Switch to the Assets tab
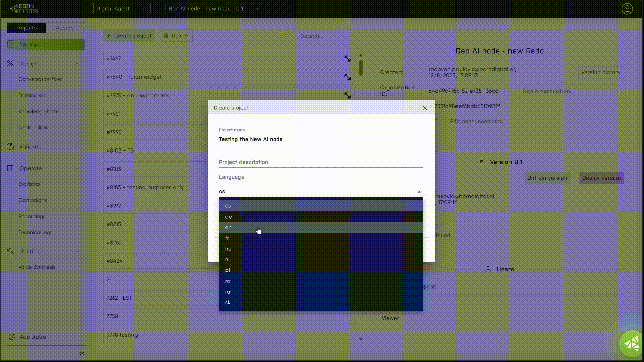Screen dimensions: 644x362 coord(65,28)
